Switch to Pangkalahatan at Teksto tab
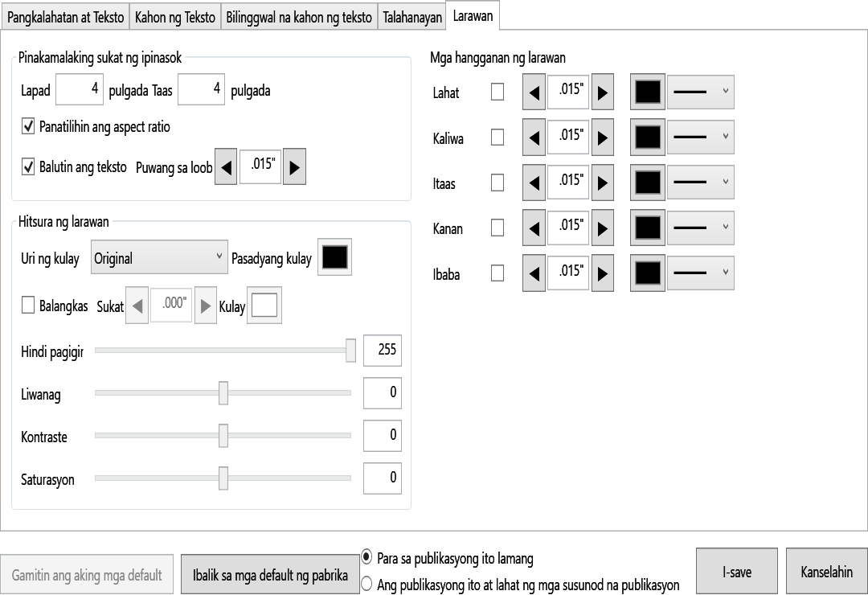The width and height of the screenshot is (868, 595). [65, 17]
